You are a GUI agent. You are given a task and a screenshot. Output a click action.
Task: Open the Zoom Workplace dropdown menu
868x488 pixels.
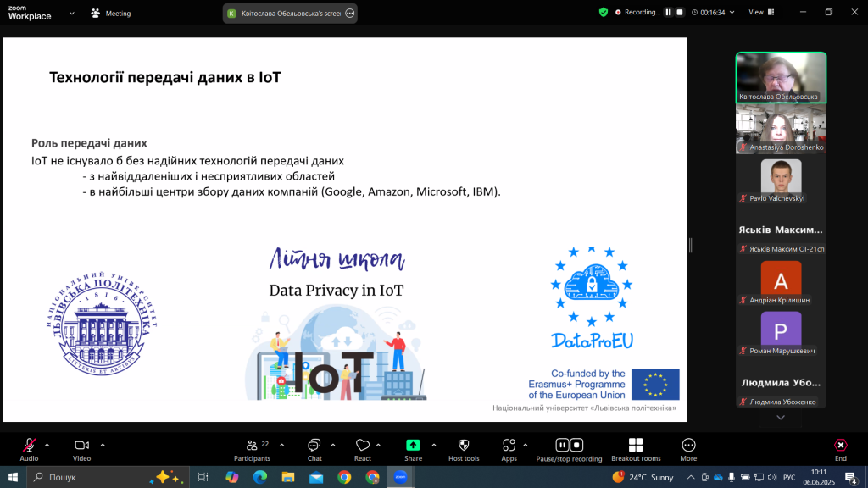[70, 13]
